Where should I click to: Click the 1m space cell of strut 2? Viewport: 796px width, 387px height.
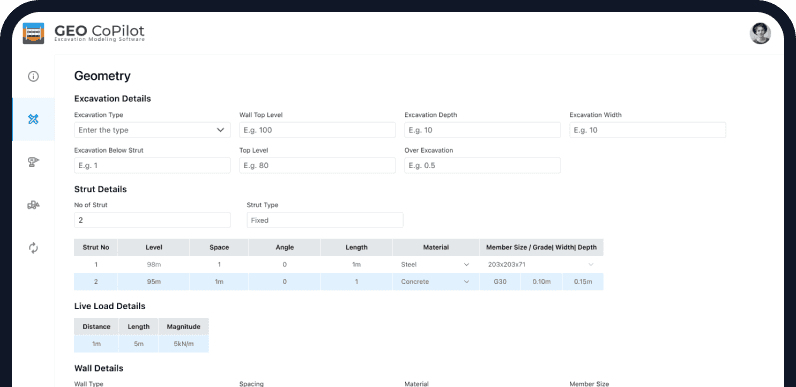[x=219, y=282]
